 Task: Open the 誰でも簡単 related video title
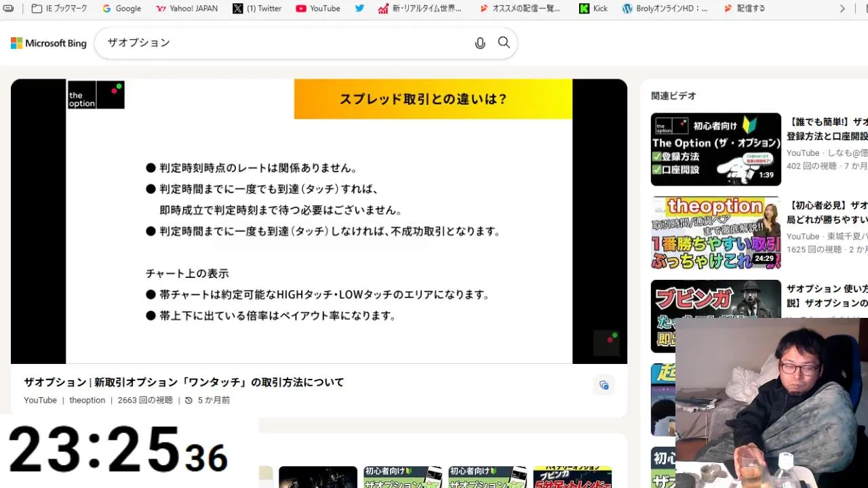click(827, 129)
